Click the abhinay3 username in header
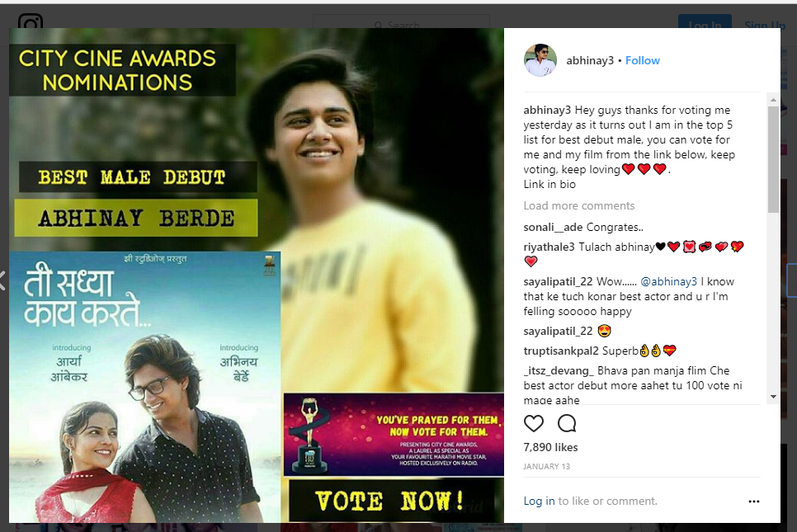The image size is (797, 532). click(590, 60)
